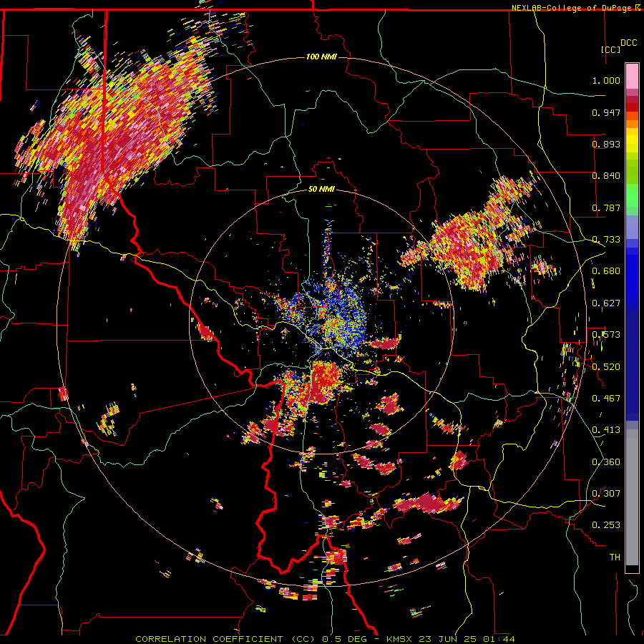The width and height of the screenshot is (644, 644).
Task: Select the 0.520 legend label
Action: (x=606, y=367)
